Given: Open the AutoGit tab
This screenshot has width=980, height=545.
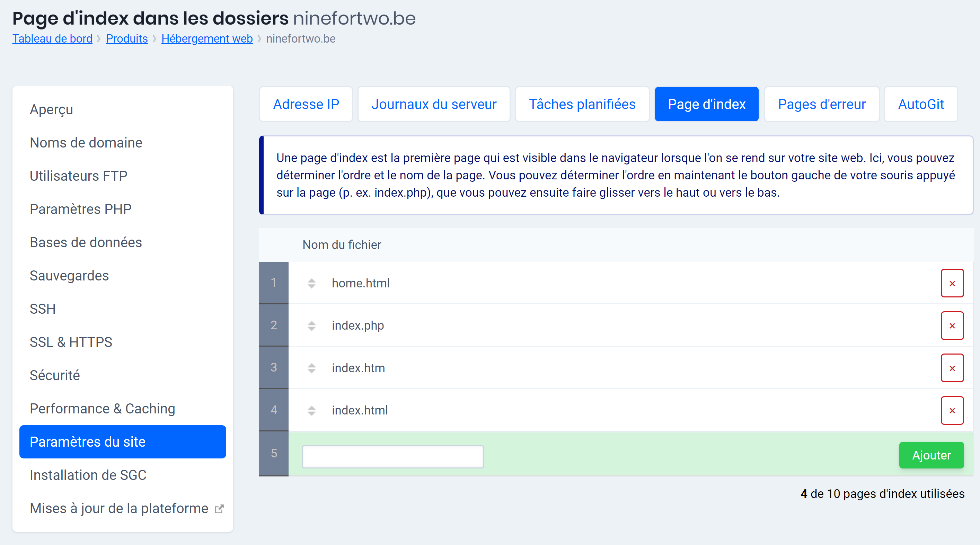Looking at the screenshot, I should pos(921,104).
